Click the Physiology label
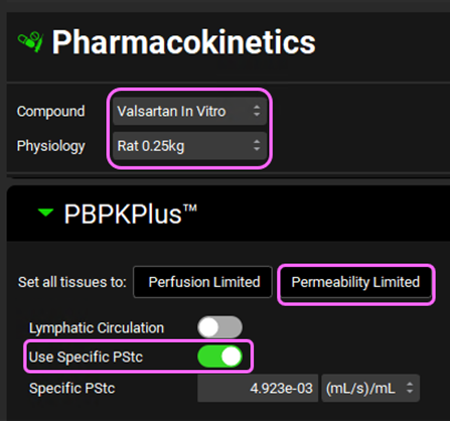The height and width of the screenshot is (421, 450). tap(51, 146)
